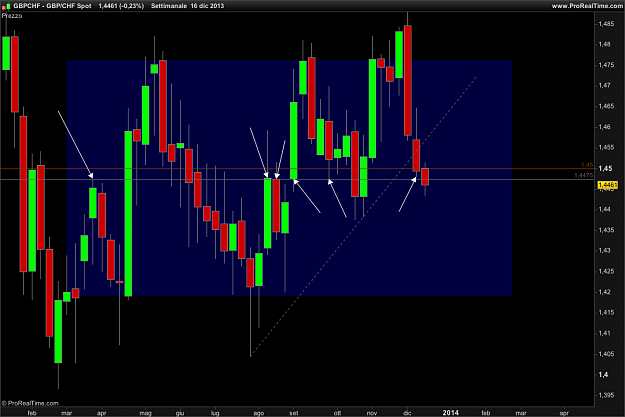Click the orange '1,45' line label
This screenshot has width=625, height=417.
(587, 165)
